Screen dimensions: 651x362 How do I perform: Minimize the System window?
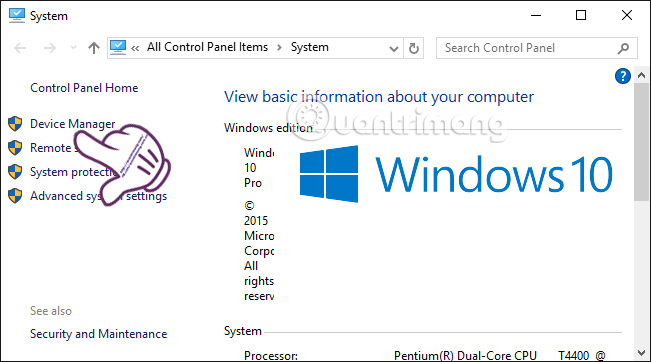click(536, 15)
